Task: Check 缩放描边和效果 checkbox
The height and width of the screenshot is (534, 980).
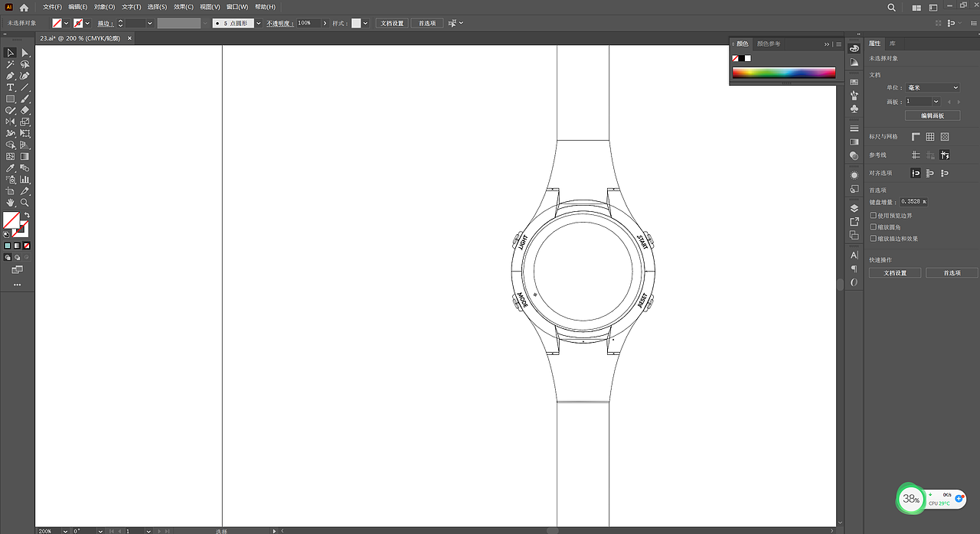Action: [x=874, y=239]
